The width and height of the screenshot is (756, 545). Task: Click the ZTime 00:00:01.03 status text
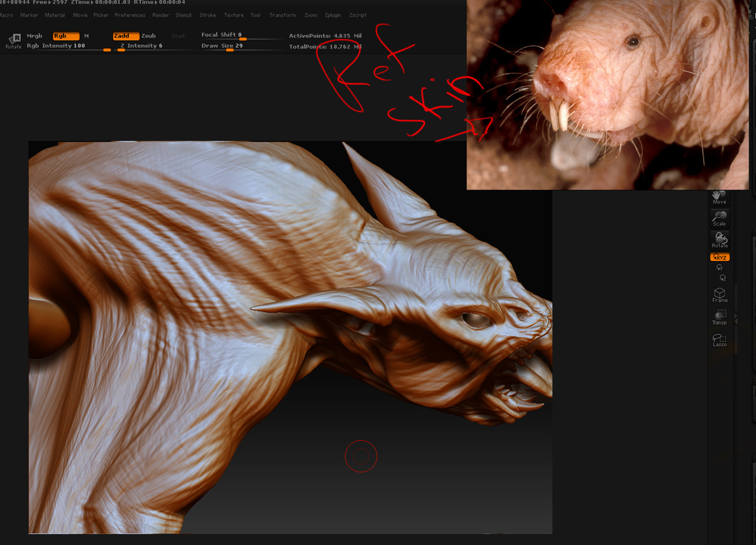pos(100,3)
